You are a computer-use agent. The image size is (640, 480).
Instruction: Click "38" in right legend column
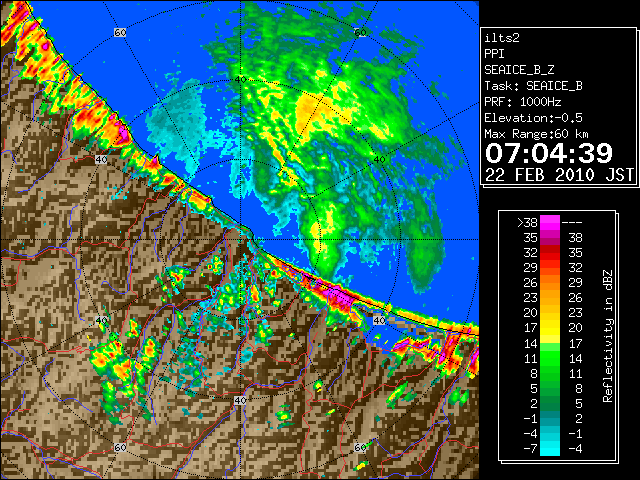(576, 238)
